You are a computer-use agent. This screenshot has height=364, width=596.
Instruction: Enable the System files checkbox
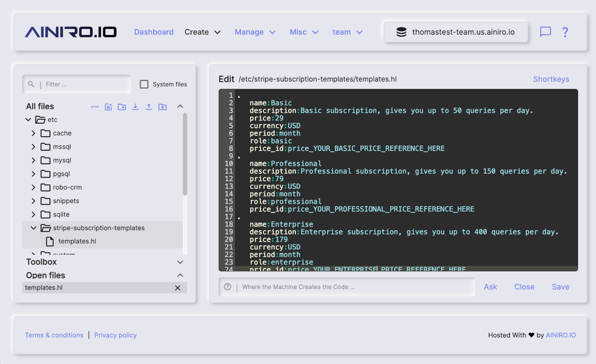click(x=144, y=84)
